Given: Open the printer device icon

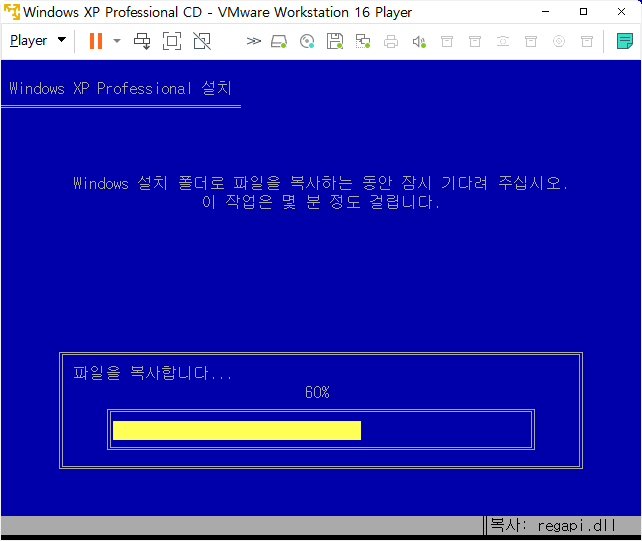Looking at the screenshot, I should coord(391,41).
